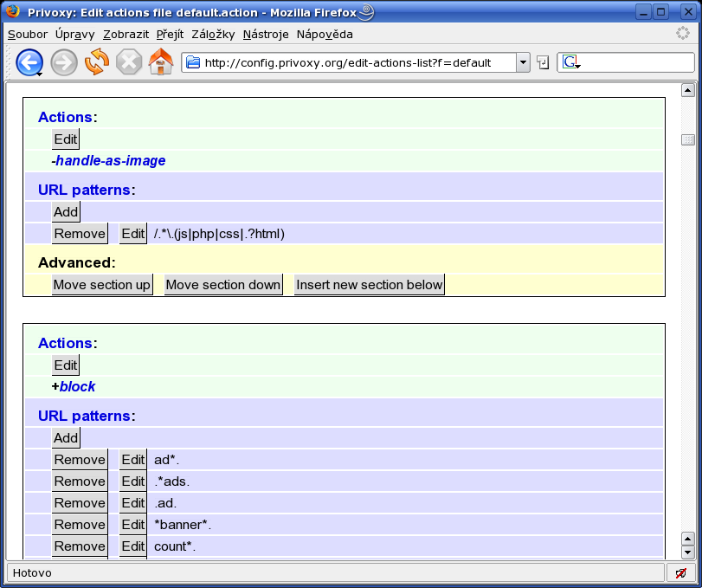Click the window title bar text
Screen dimensions: 702x588
tap(191, 12)
